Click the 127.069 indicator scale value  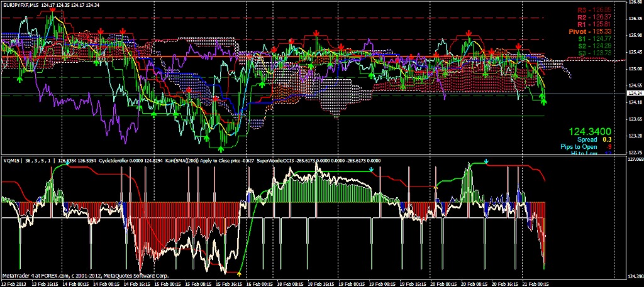[635, 159]
